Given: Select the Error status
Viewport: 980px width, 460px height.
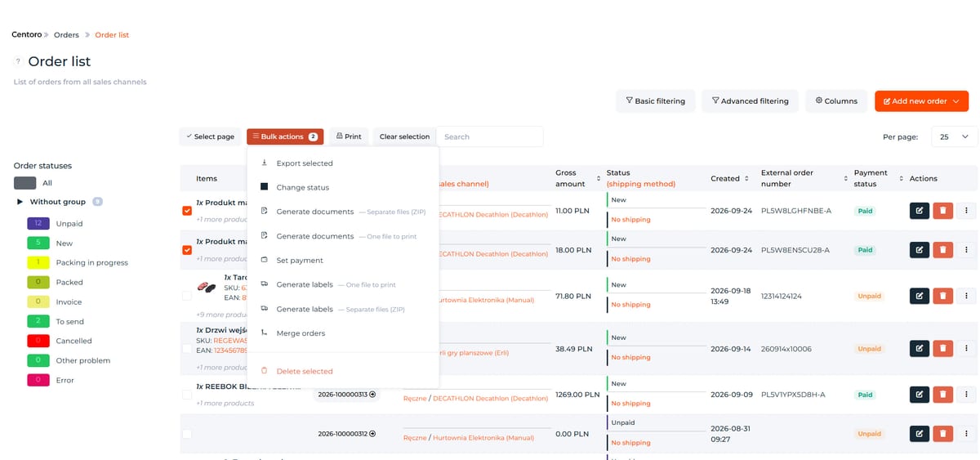Looking at the screenshot, I should [x=65, y=380].
